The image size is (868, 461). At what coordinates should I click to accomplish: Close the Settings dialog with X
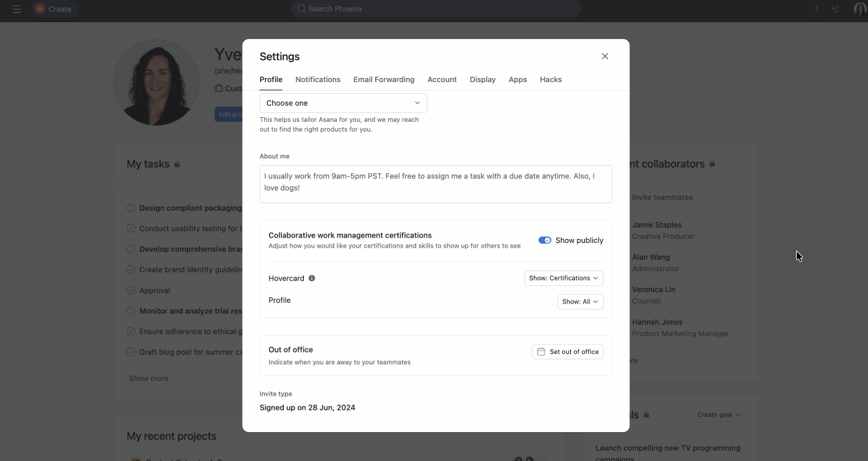click(604, 57)
